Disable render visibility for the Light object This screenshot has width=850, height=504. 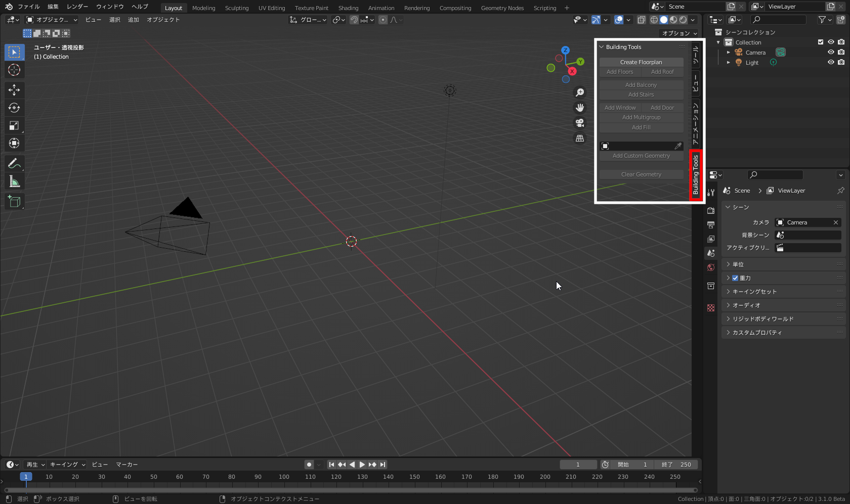[841, 62]
